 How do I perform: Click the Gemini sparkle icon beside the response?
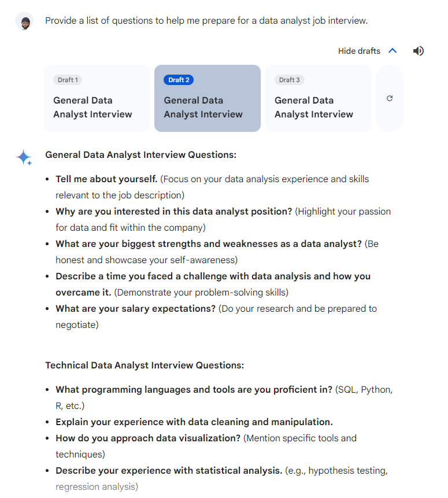(24, 157)
